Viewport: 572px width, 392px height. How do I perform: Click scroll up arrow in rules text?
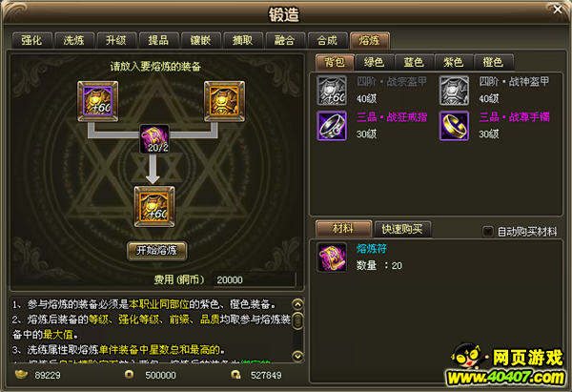[298, 304]
